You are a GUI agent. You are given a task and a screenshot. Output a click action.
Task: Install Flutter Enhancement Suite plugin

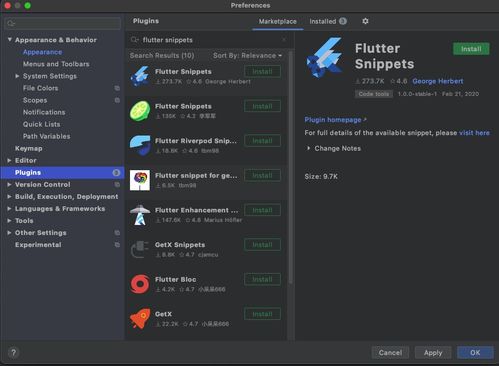(x=262, y=210)
